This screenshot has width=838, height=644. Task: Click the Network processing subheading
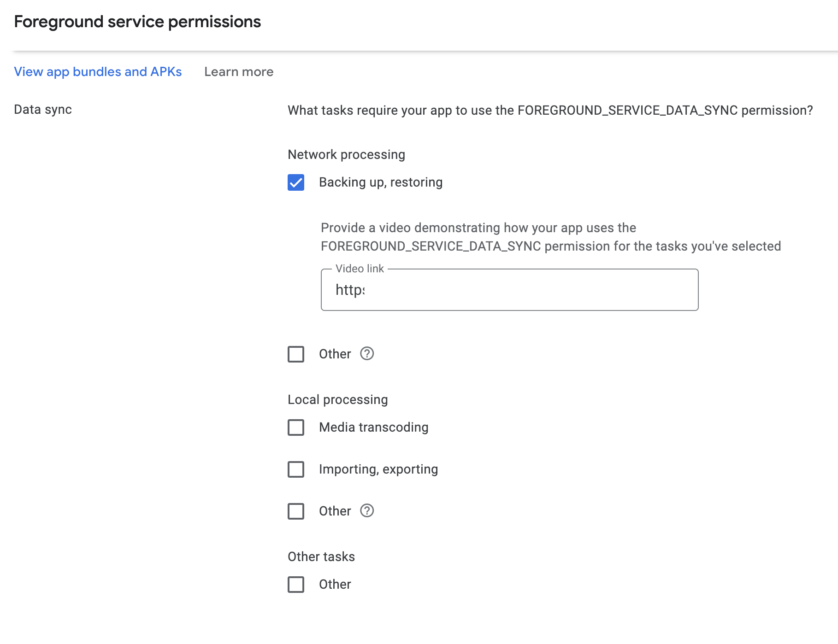tap(346, 155)
